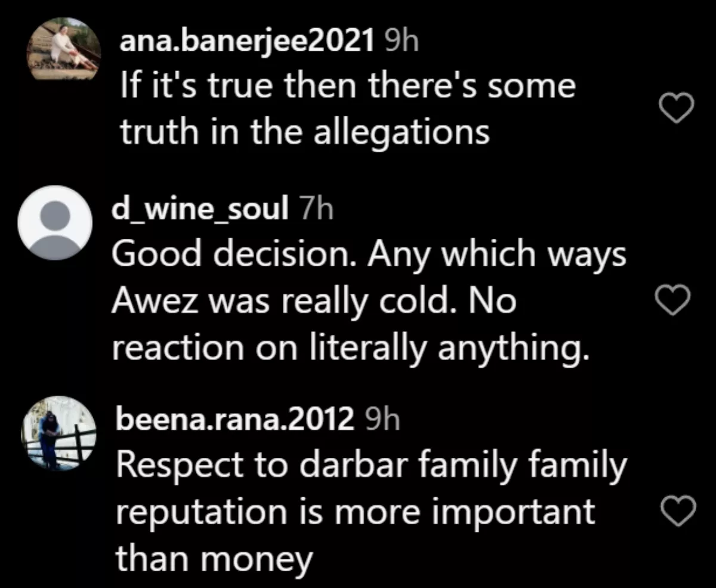Click "reaction on literally anything." line
The image size is (716, 588).
pos(351,350)
